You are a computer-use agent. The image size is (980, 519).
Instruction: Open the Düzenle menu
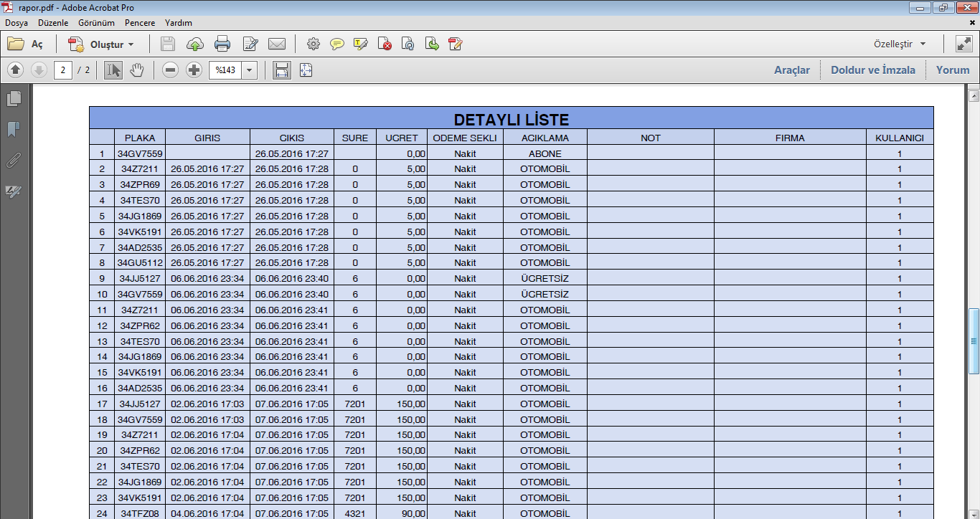click(x=53, y=23)
